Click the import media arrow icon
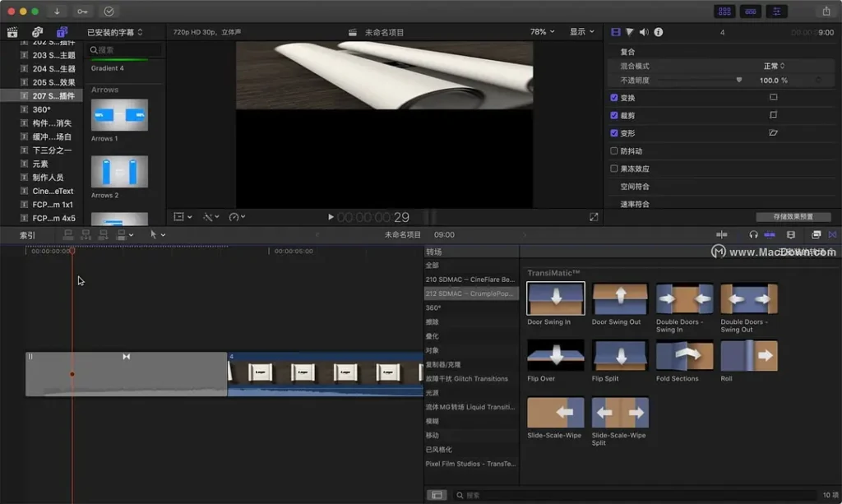842x504 pixels. [57, 12]
